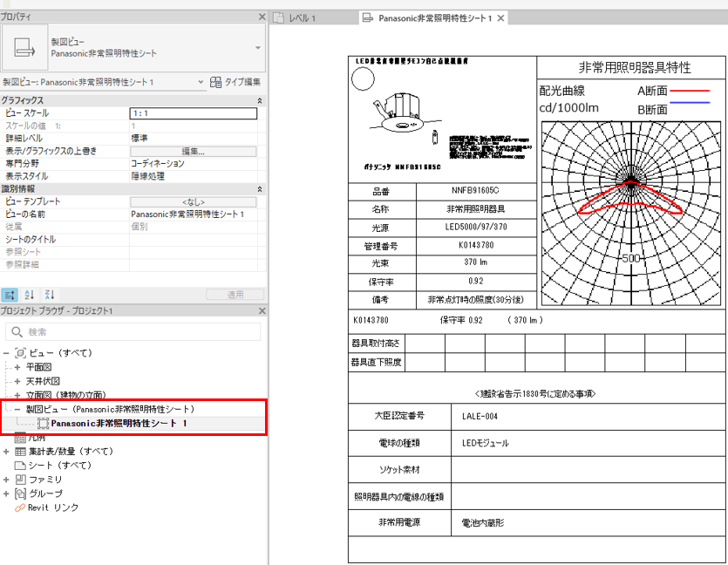
Task: Collapse the グラフィックス properties section
Action: [259, 101]
